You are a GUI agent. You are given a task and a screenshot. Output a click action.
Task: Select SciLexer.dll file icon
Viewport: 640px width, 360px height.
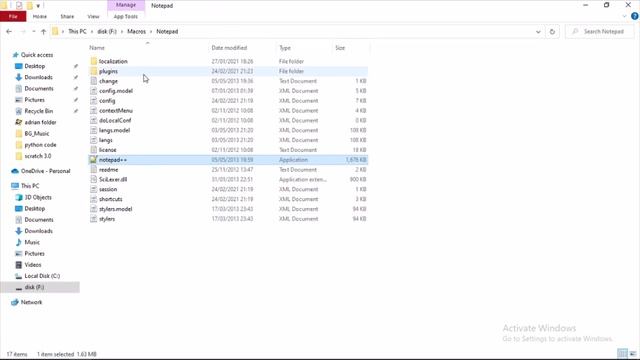(94, 179)
